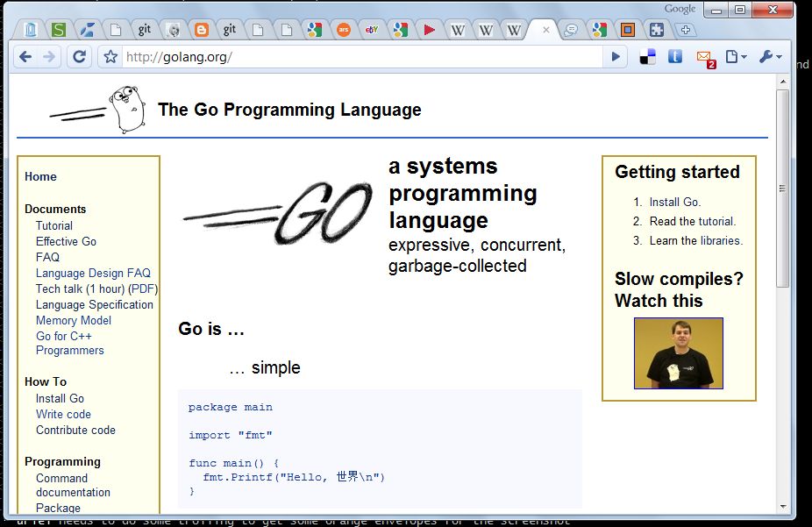Open the wrench tools menu
This screenshot has width=812, height=527.
point(770,56)
